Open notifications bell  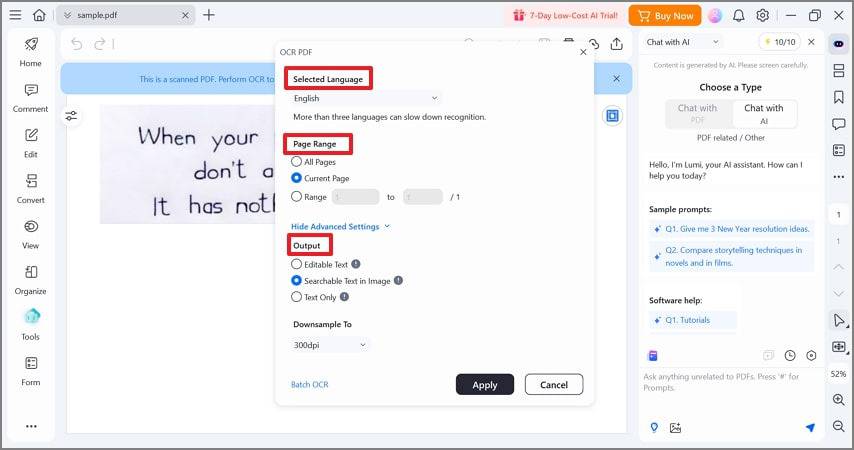click(x=739, y=15)
